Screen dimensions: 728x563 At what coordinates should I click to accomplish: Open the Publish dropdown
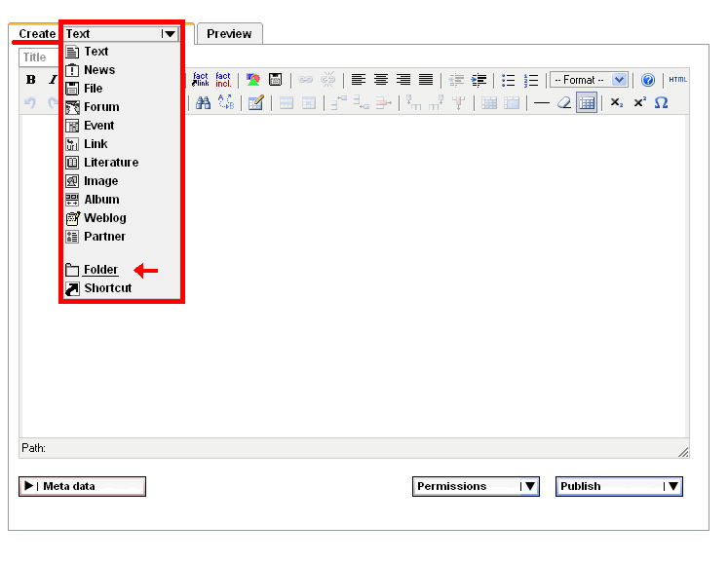click(x=619, y=486)
